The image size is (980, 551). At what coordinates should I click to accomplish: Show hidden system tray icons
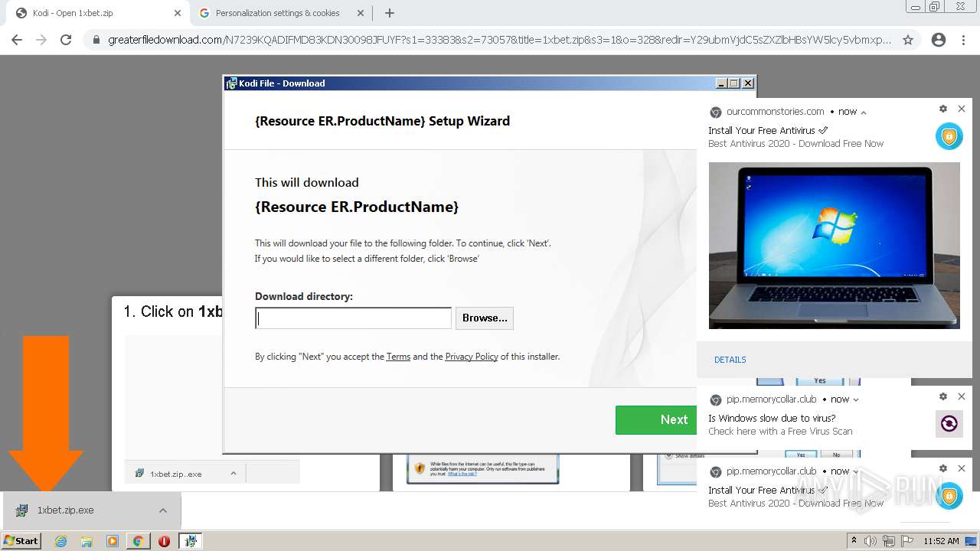point(854,541)
